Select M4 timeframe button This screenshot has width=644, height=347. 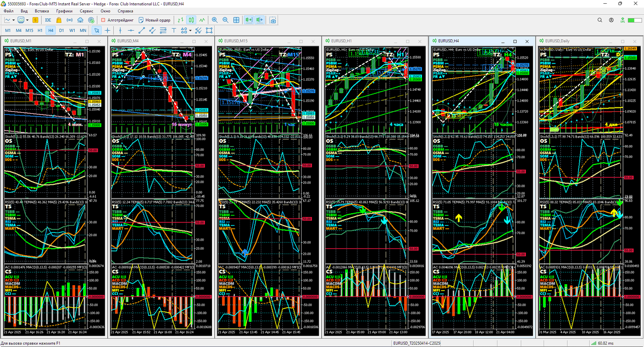18,31
